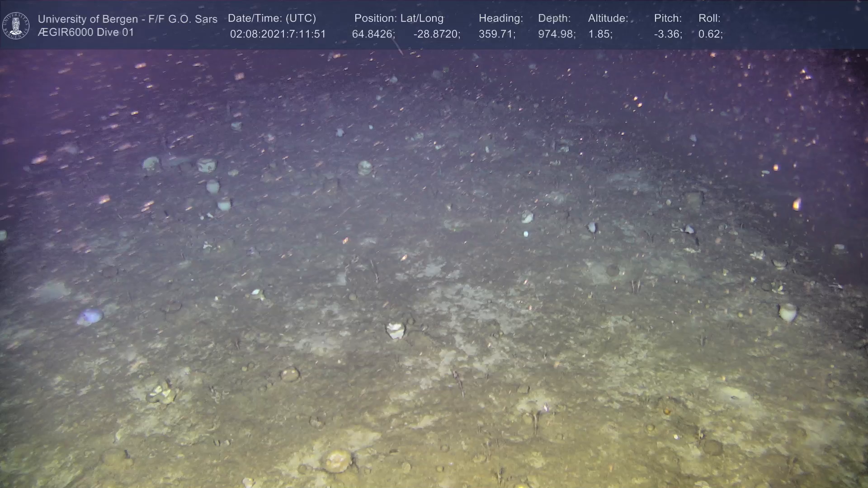Click the longitude value -28.8720
The width and height of the screenshot is (868, 488).
pyautogui.click(x=436, y=34)
